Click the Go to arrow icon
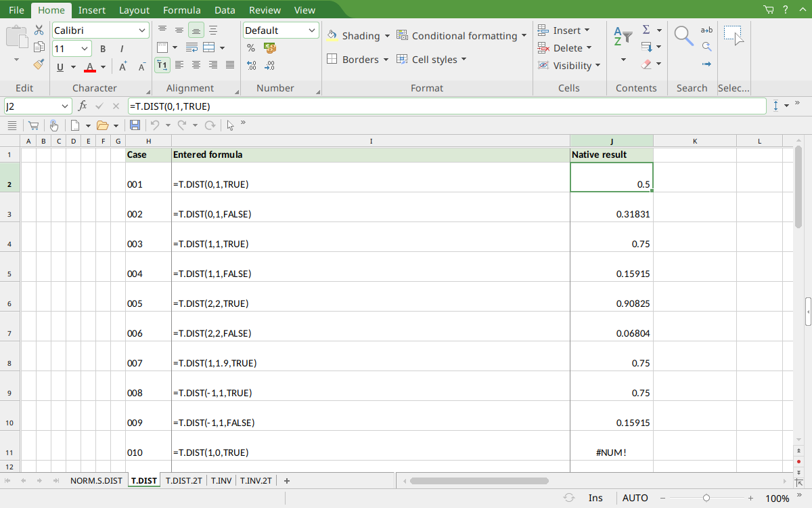Screen dimensions: 812x508 [x=706, y=64]
